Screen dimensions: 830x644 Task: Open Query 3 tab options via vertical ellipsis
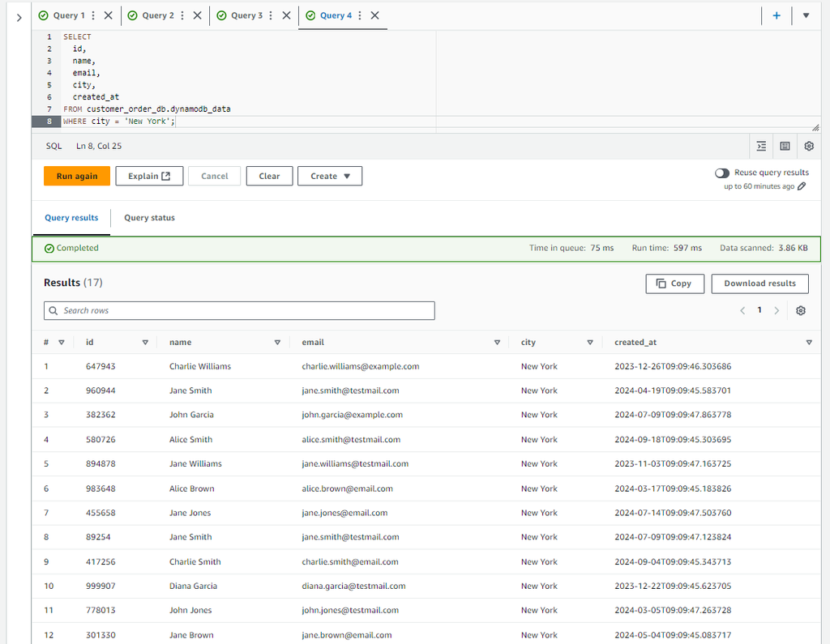pos(270,15)
